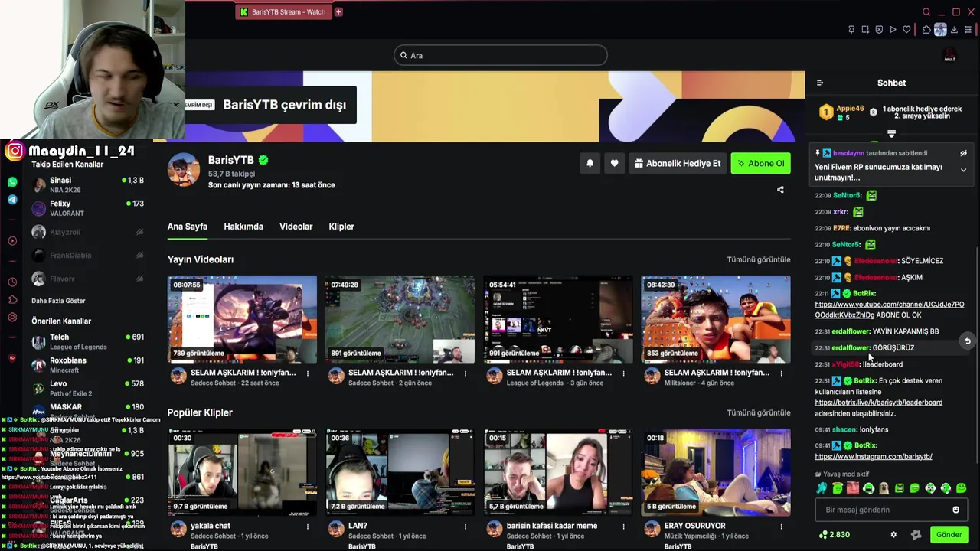Screen dimensions: 980x551
Task: Open the player icon in browser sidebar
Action: pos(12,241)
